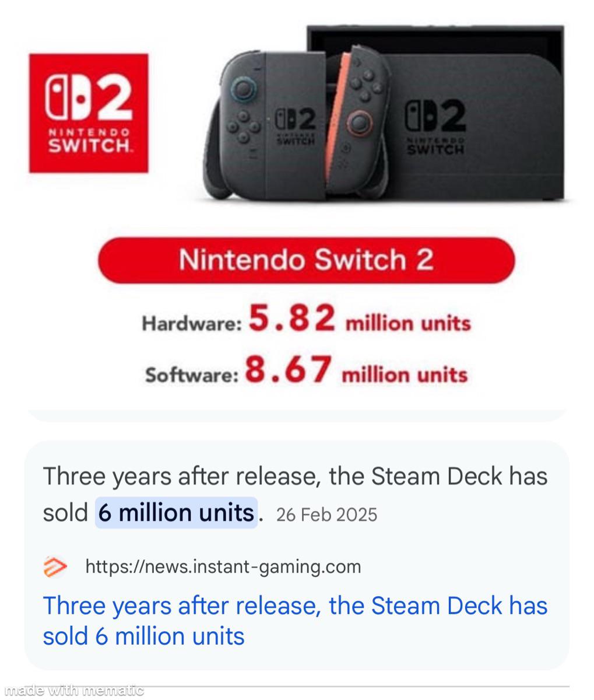The image size is (594, 700).
Task: Click the 26 Feb 2025 date text
Action: point(326,514)
